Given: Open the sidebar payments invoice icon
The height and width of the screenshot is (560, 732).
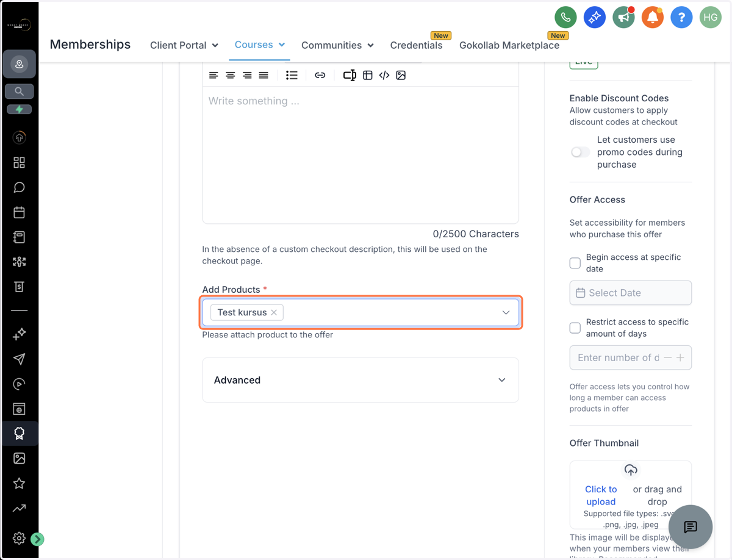Looking at the screenshot, I should point(20,287).
